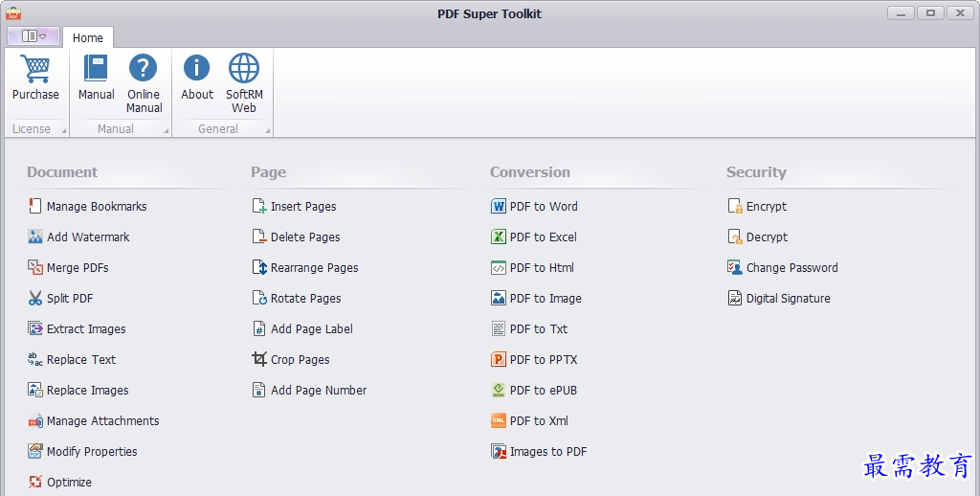Click the Images to PDF icon

[498, 451]
